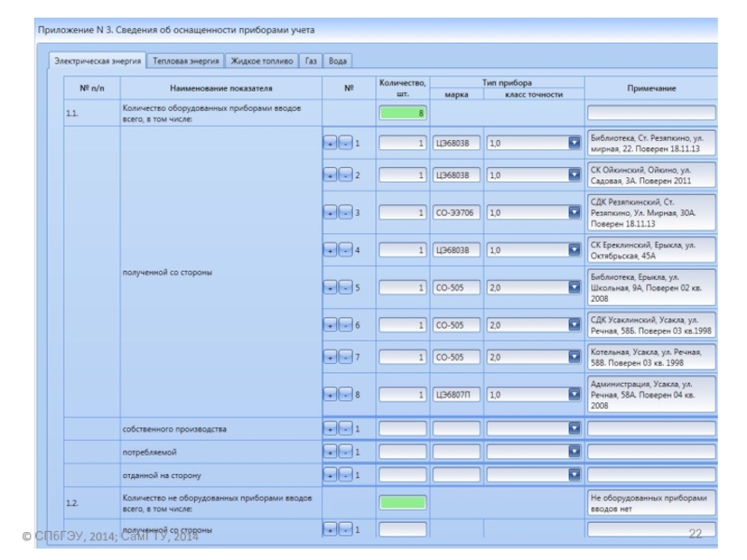Go to the Вода tab
The image size is (747, 560).
(x=338, y=61)
